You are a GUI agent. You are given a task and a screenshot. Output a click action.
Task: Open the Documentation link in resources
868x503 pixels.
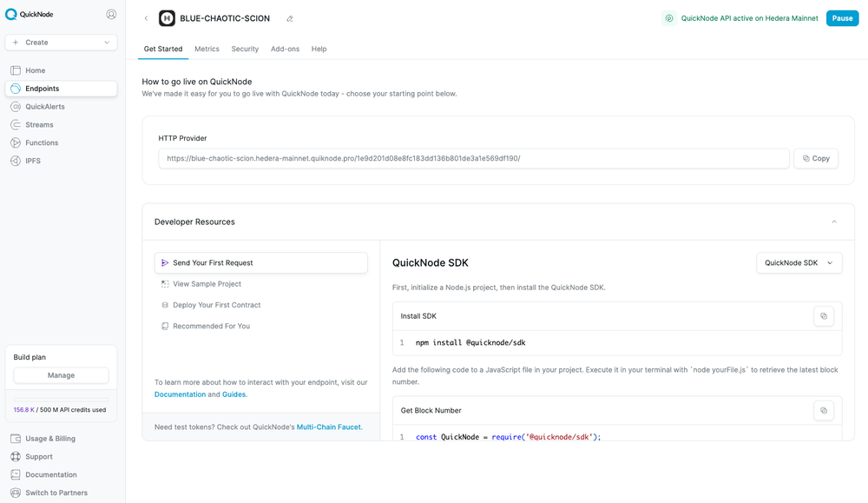[x=180, y=394]
